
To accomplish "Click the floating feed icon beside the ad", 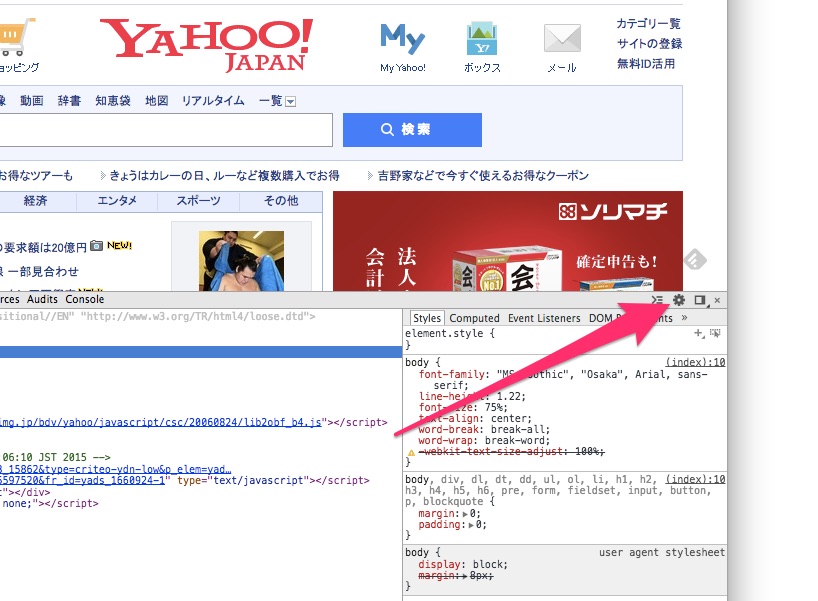I will (x=695, y=259).
